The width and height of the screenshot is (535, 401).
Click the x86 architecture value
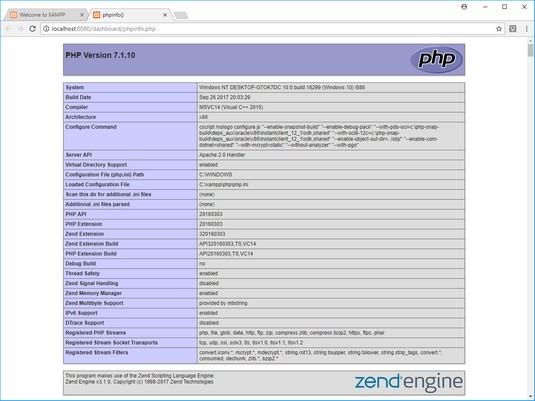[203, 117]
